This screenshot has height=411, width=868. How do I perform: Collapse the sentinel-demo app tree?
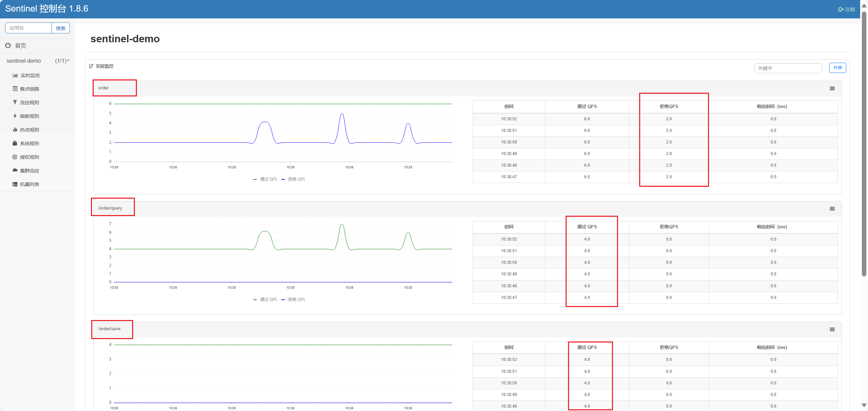(68, 61)
